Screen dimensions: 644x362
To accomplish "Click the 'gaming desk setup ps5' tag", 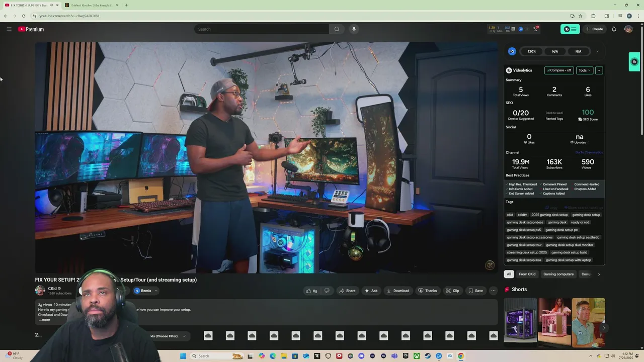I will tap(524, 230).
